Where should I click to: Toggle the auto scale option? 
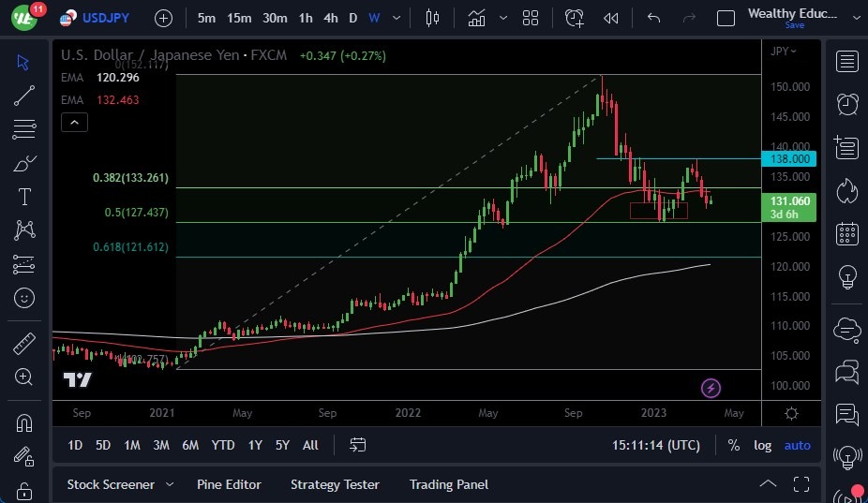(797, 445)
